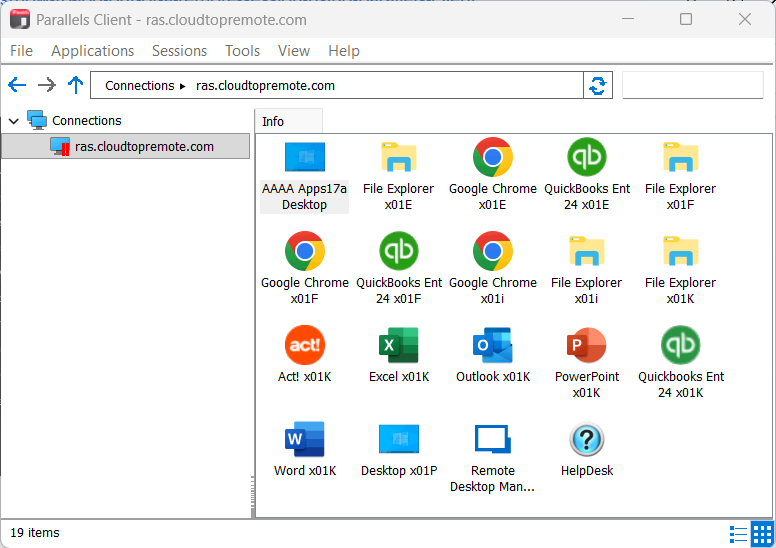This screenshot has height=548, width=776.
Task: Click the refresh button beside address bar
Action: 598,86
